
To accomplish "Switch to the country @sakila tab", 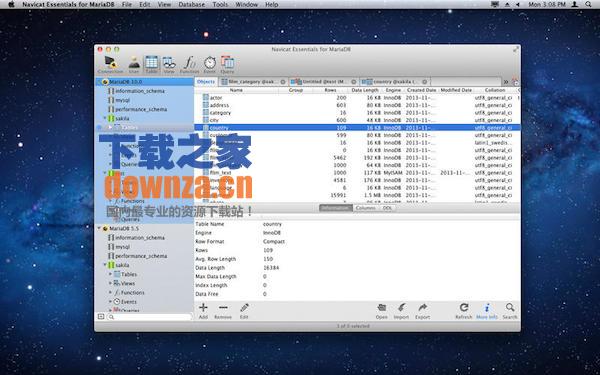I will coord(395,82).
